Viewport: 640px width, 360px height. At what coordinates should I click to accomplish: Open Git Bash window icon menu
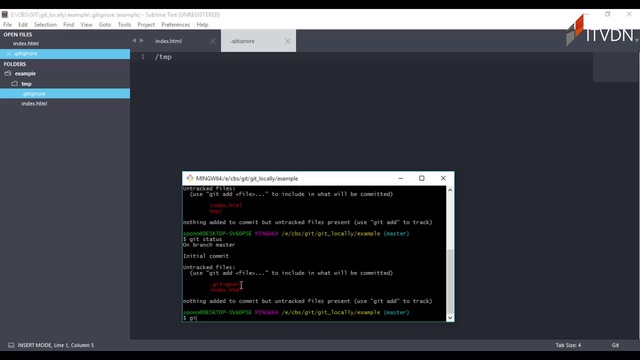pyautogui.click(x=190, y=178)
